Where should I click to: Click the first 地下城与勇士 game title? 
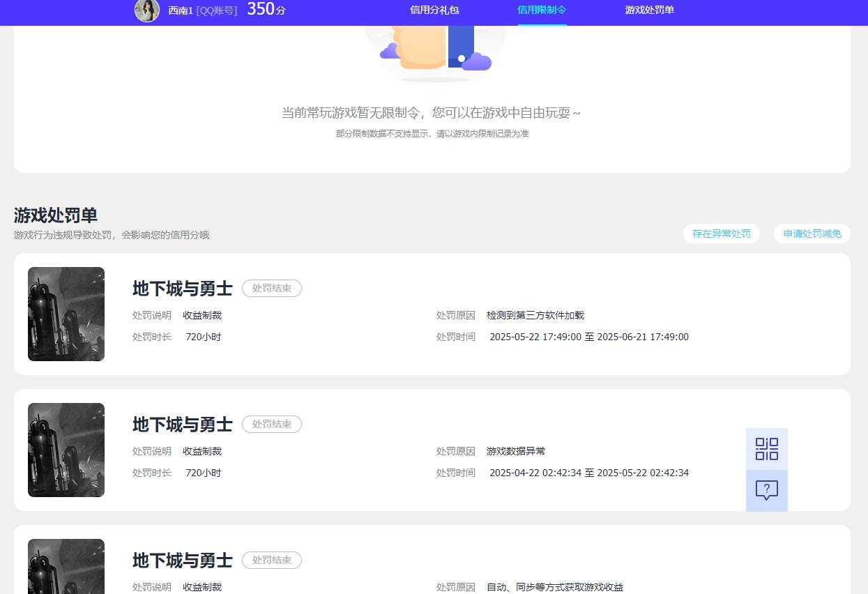pyautogui.click(x=182, y=289)
